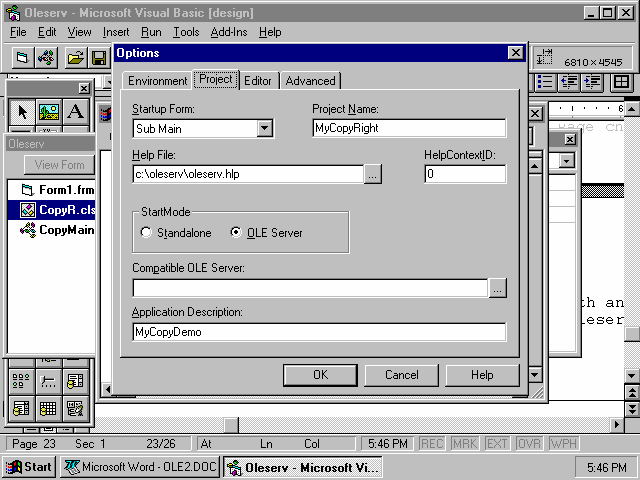Click the New Form toolbar icon
Image resolution: width=640 pixels, height=480 pixels.
[22, 58]
